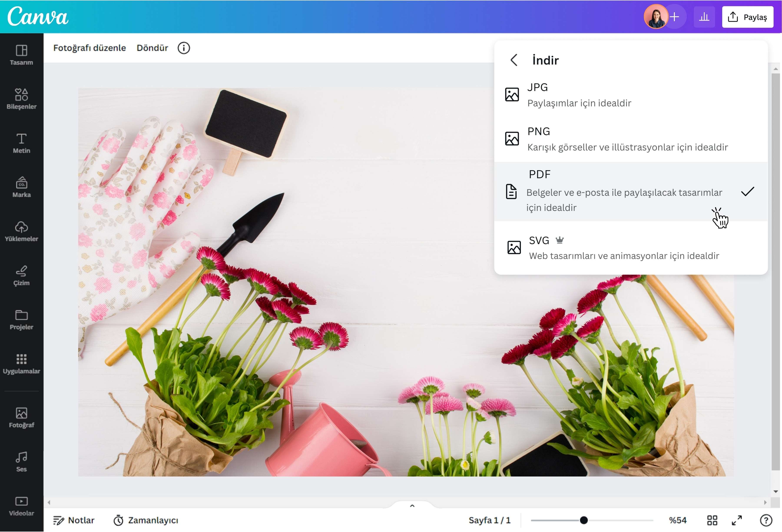
Task: Click the scrollbar down arrow
Action: coord(776,492)
